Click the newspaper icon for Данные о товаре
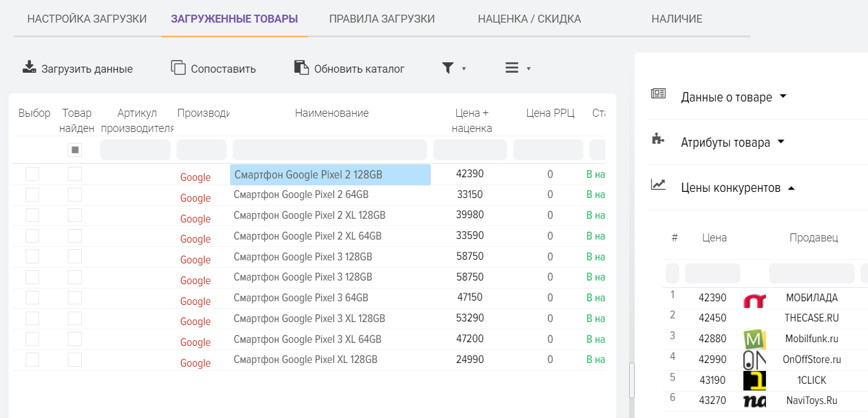868x418 pixels. pyautogui.click(x=658, y=94)
